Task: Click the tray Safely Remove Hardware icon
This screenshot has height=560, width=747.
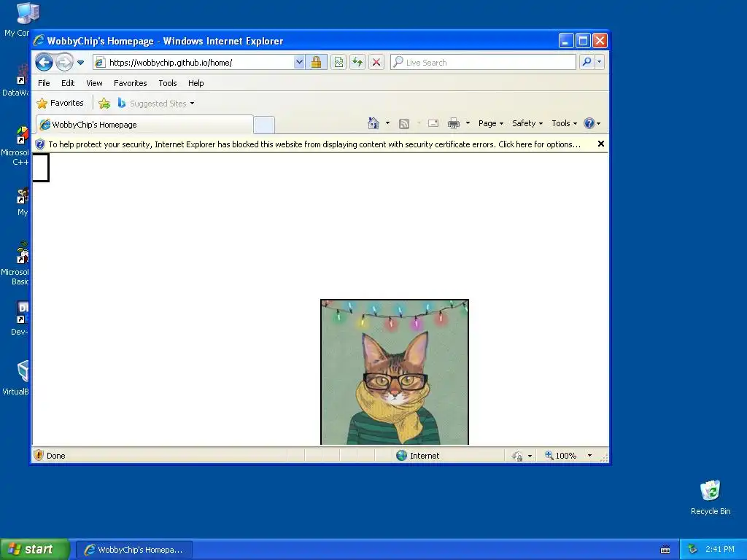Action: 693,550
